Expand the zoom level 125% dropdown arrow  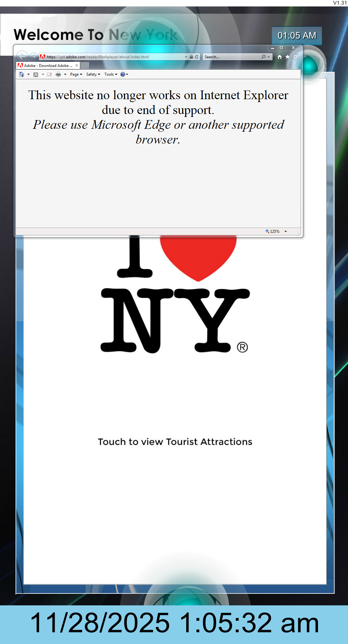pyautogui.click(x=285, y=232)
